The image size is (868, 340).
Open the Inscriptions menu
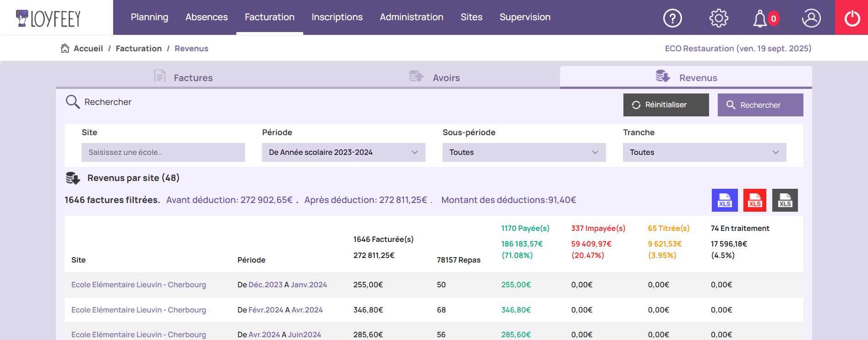point(337,17)
